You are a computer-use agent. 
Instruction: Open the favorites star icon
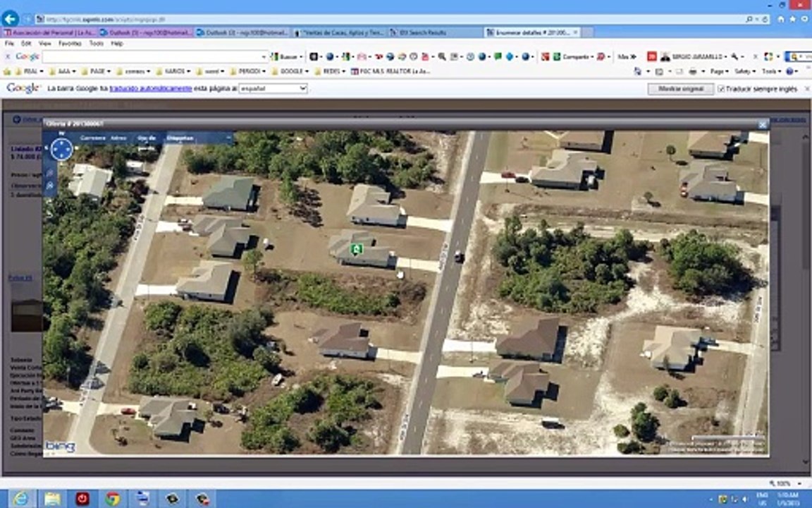[x=792, y=19]
